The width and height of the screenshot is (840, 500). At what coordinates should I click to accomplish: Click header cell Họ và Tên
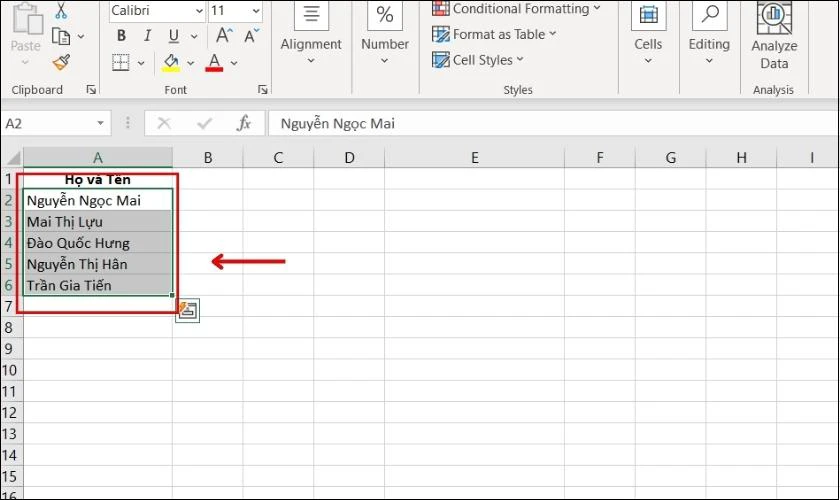click(98, 179)
